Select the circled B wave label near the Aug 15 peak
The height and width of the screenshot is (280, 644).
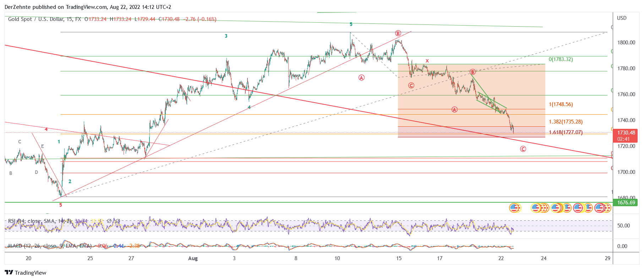tap(398, 33)
